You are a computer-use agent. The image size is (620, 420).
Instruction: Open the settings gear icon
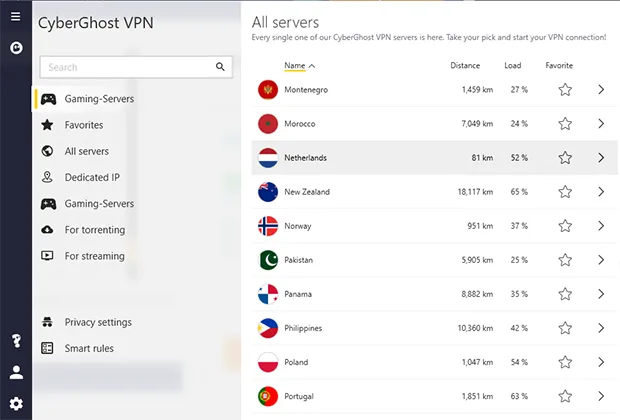16,404
